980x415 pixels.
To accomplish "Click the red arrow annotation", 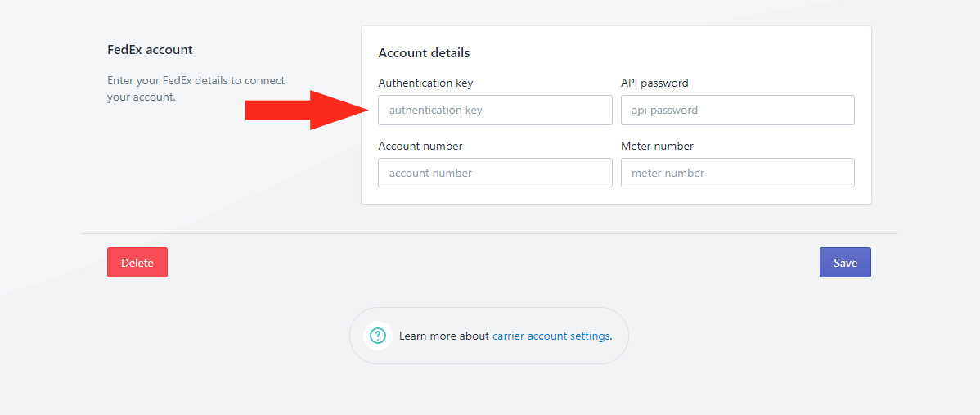I will (x=308, y=110).
